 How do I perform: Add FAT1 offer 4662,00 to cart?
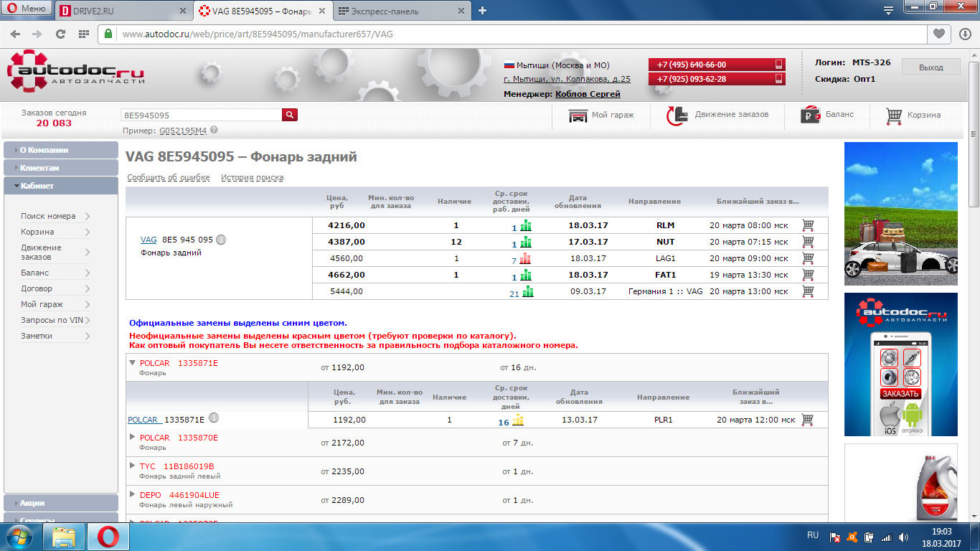tap(808, 274)
